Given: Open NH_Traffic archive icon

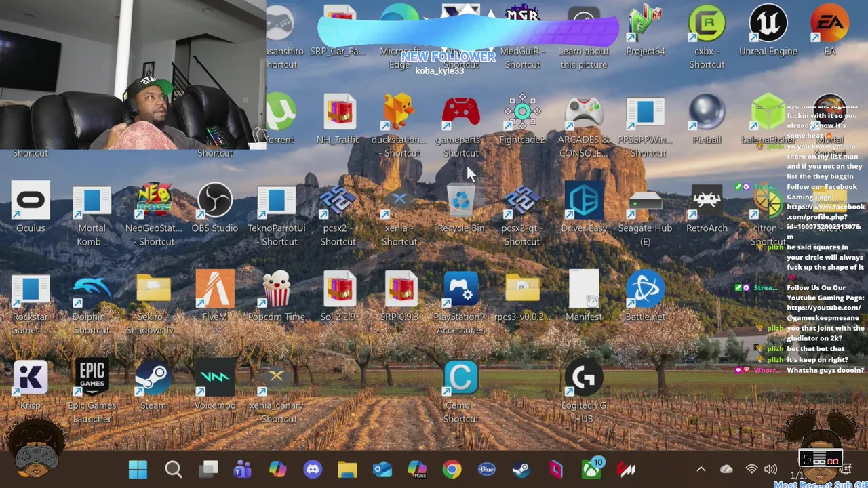Looking at the screenshot, I should (x=338, y=112).
